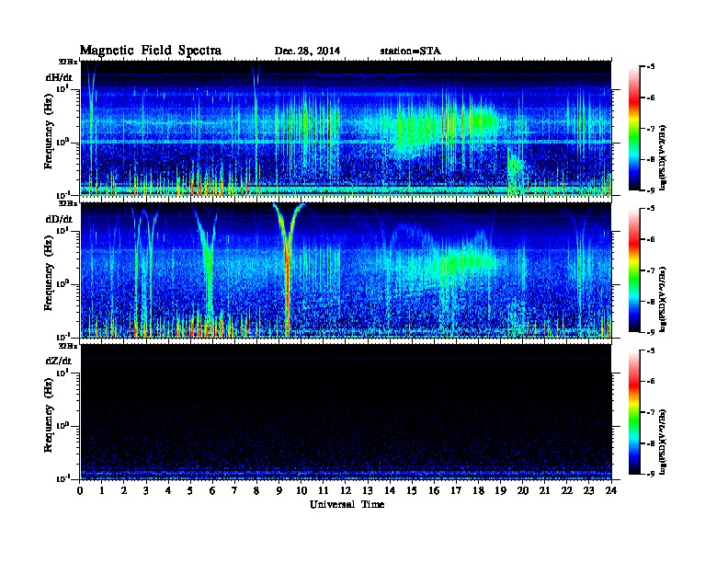Click hour "13" on the Universal Time axis
The height and width of the screenshot is (563, 728).
[x=368, y=491]
